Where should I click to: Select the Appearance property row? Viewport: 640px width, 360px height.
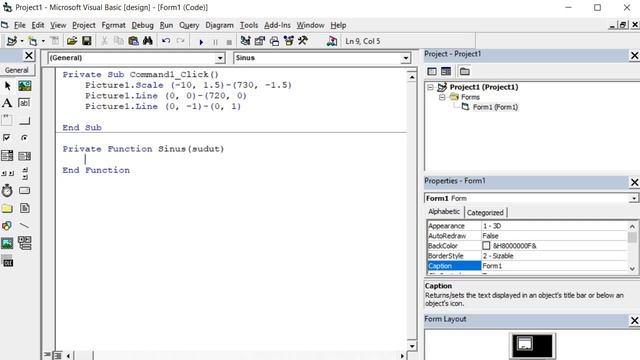[x=527, y=226]
